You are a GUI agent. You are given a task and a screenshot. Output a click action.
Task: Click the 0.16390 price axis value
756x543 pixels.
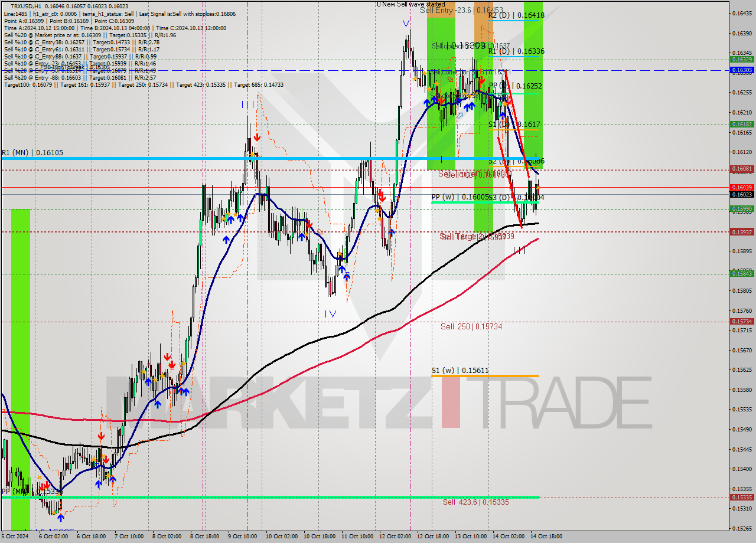742,33
